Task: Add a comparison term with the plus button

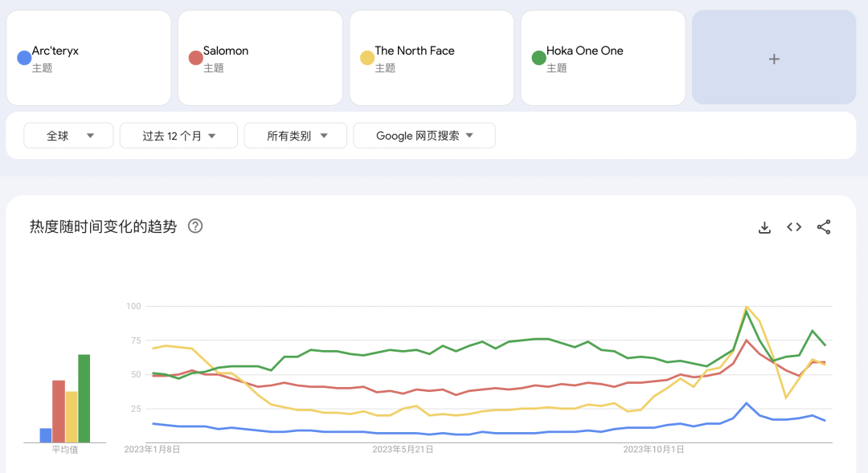Action: coord(774,58)
